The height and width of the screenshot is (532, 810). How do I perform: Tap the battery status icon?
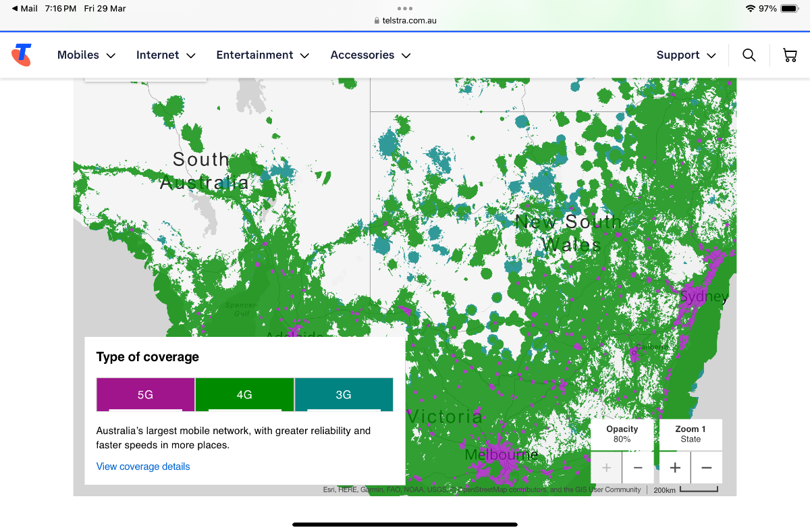(x=789, y=9)
